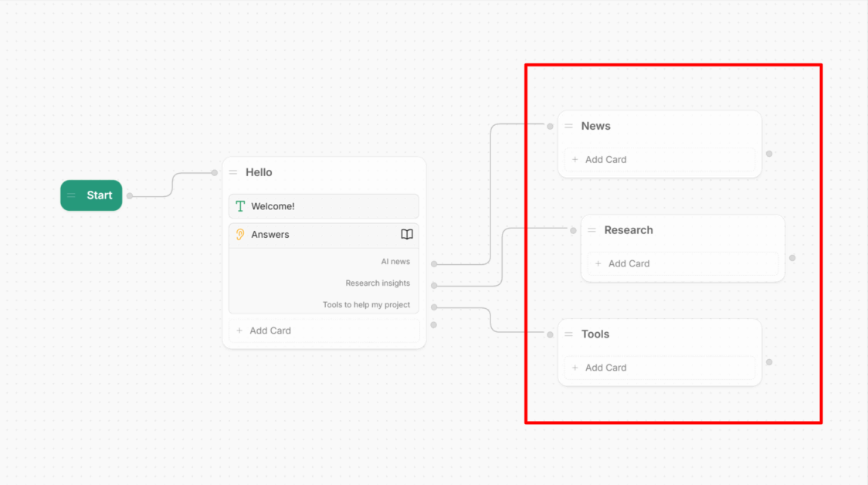Click the Research block output connector dot
The image size is (868, 485).
[x=792, y=258]
